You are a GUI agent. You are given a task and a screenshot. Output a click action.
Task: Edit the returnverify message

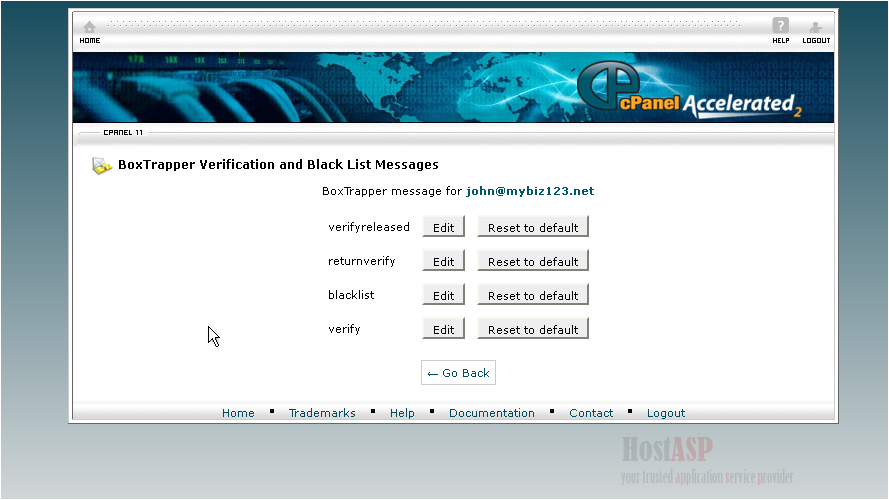click(444, 262)
